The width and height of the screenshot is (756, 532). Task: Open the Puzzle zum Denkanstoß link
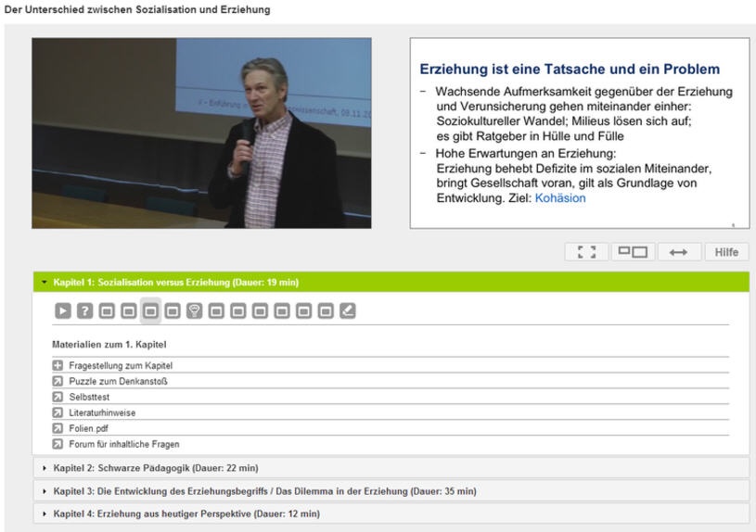click(x=118, y=381)
